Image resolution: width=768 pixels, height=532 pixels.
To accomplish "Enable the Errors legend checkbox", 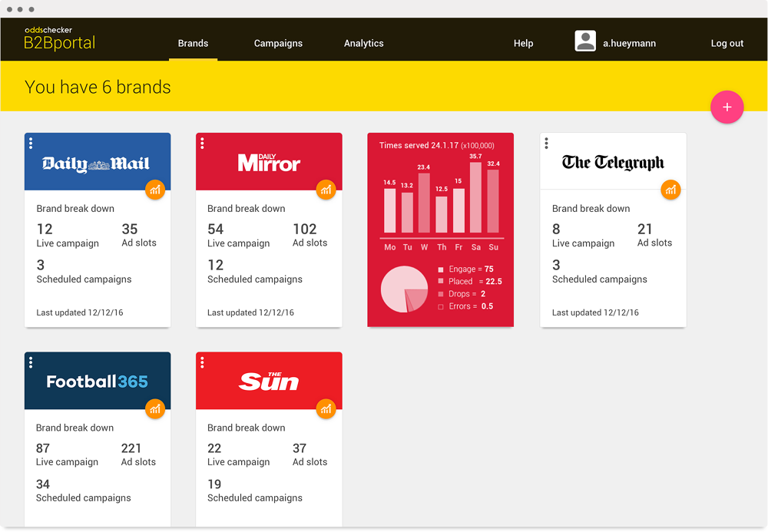I will point(442,305).
